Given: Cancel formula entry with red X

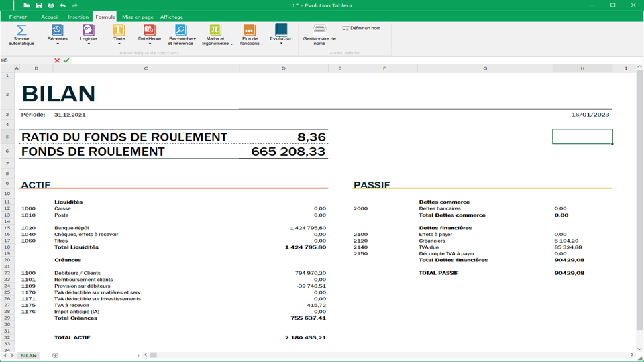Looking at the screenshot, I should click(57, 60).
